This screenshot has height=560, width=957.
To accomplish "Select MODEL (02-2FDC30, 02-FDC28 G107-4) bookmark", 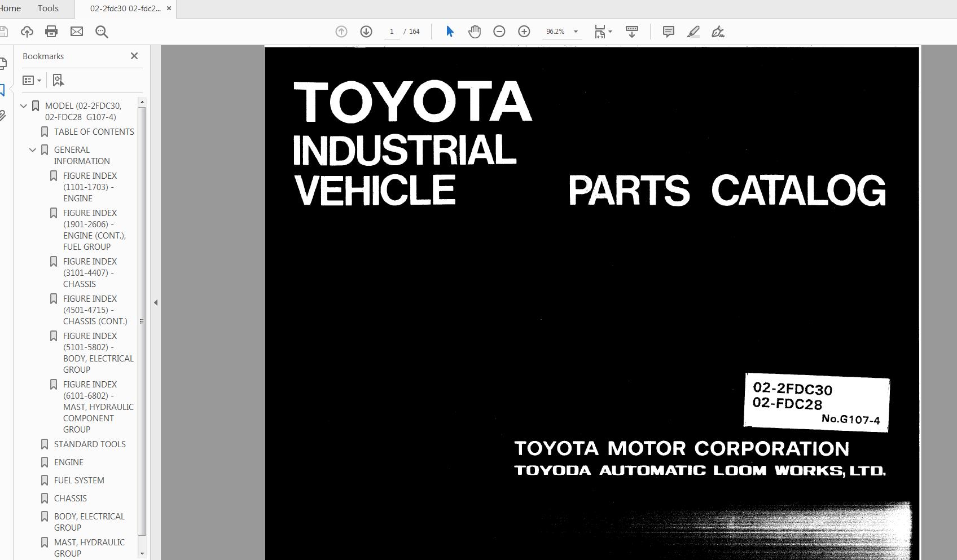I will [x=83, y=111].
